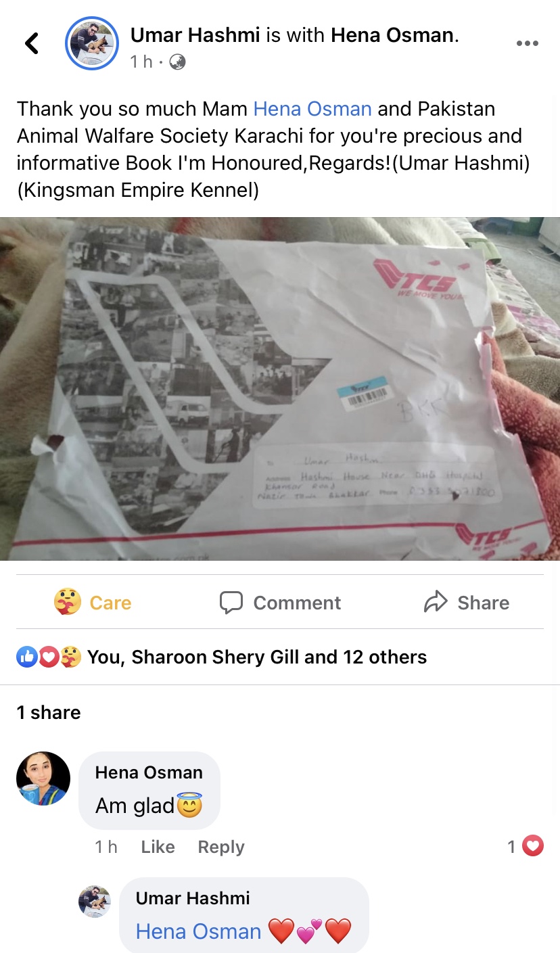Screen dimensions: 560x953
Task: Open Umar Hashmi's profile picture in header
Action: click(x=92, y=44)
